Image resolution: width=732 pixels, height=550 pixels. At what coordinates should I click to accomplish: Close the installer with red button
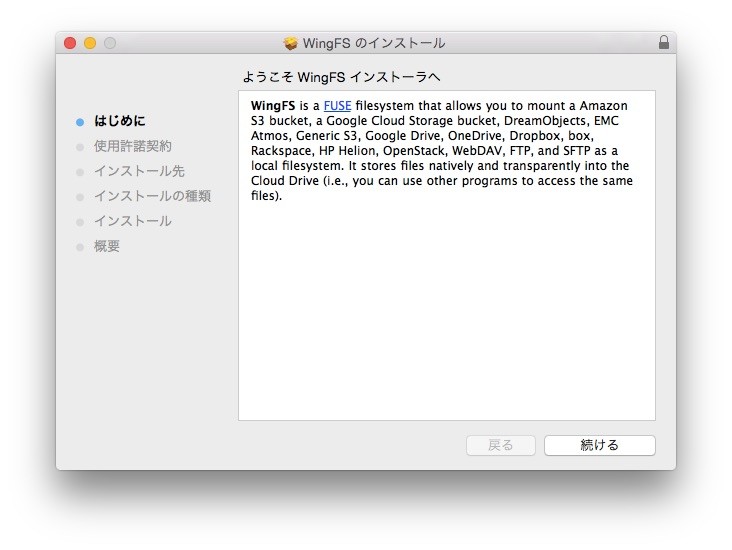pyautogui.click(x=70, y=43)
